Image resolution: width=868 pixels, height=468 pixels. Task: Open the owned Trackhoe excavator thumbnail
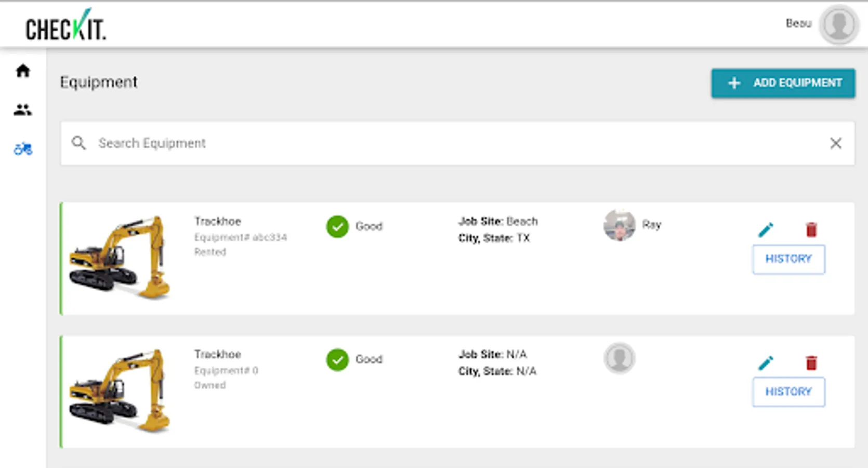[120, 391]
